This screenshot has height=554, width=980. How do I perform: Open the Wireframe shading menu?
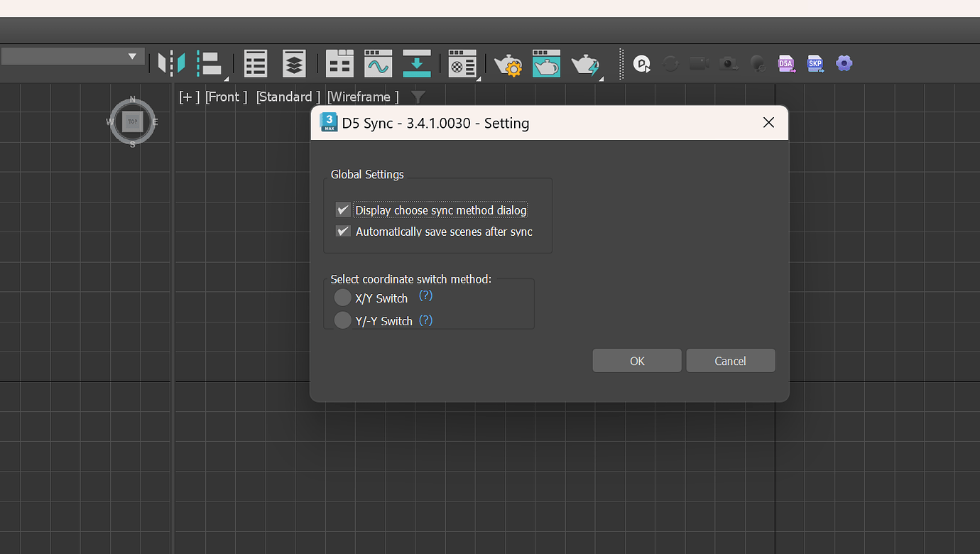pos(362,97)
